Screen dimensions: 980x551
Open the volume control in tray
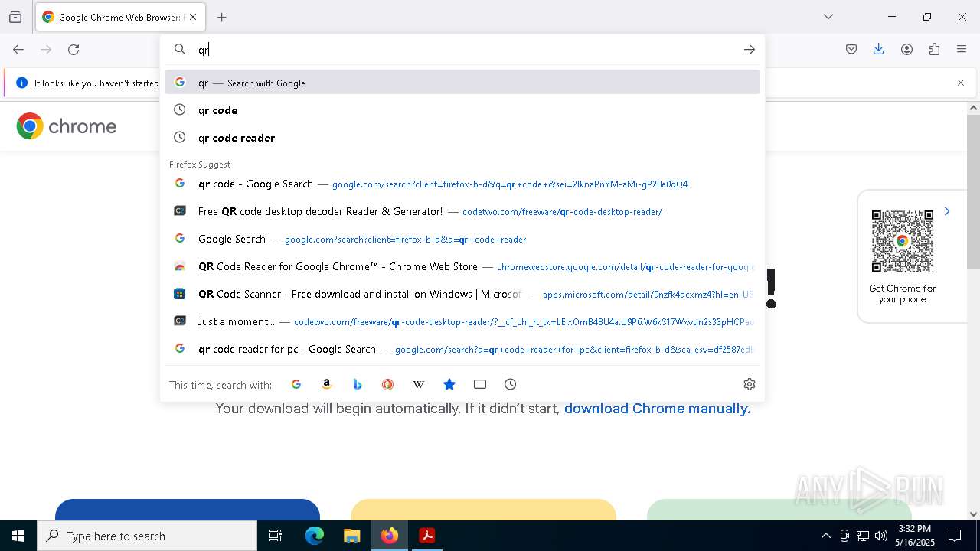(x=881, y=536)
